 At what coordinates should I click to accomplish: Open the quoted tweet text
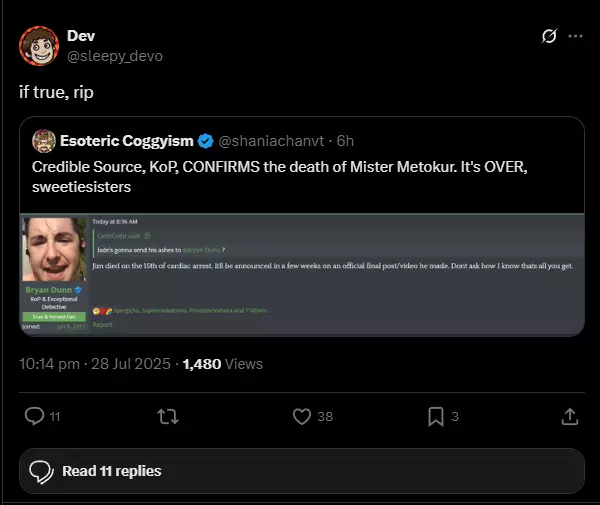(280, 177)
